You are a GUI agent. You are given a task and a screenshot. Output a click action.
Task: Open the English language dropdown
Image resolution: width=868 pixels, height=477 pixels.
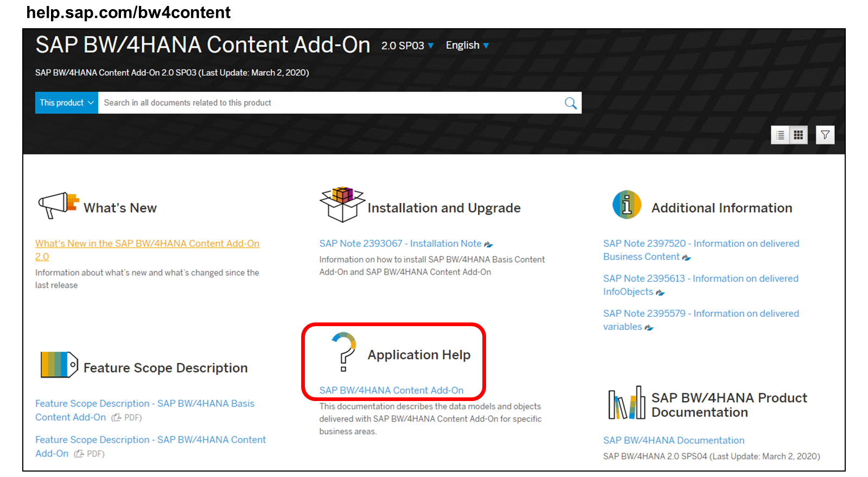(x=467, y=46)
